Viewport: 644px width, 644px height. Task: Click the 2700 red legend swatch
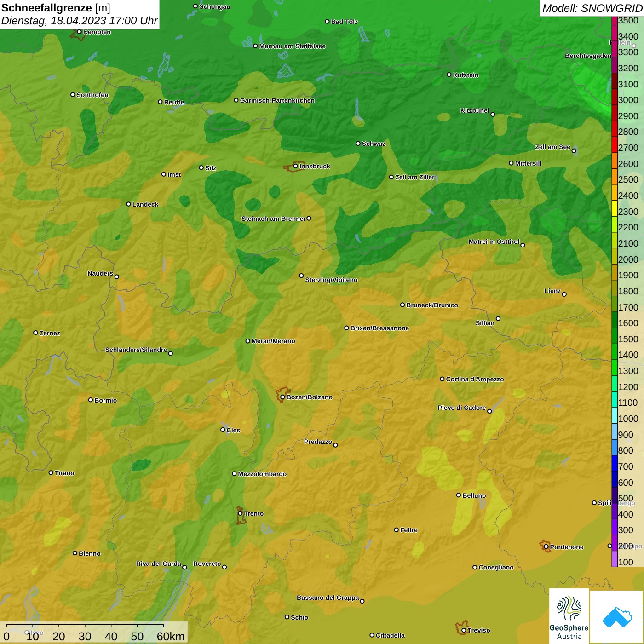tap(615, 144)
